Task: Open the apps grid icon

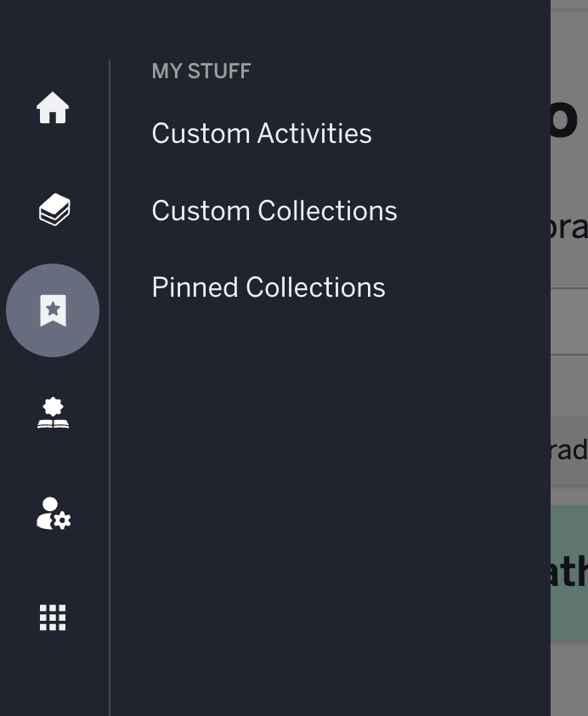Action: pyautogui.click(x=53, y=617)
